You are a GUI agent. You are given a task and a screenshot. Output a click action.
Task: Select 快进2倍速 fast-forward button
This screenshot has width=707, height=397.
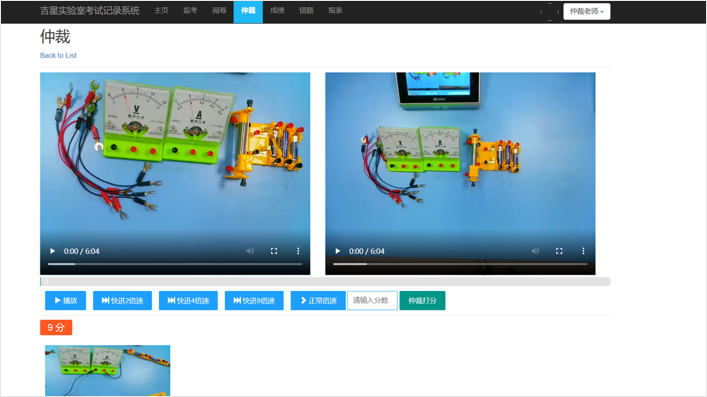122,300
